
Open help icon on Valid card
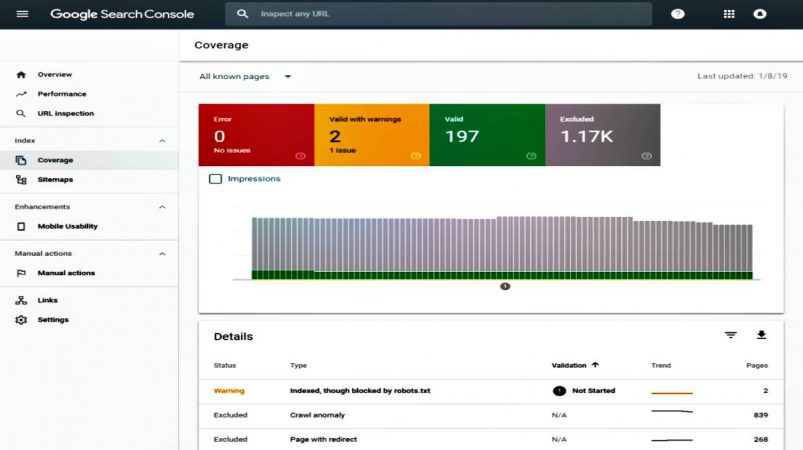(531, 156)
